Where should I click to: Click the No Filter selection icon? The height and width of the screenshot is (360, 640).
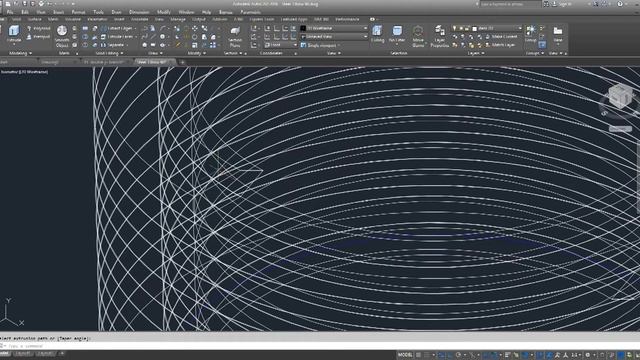pos(397,34)
